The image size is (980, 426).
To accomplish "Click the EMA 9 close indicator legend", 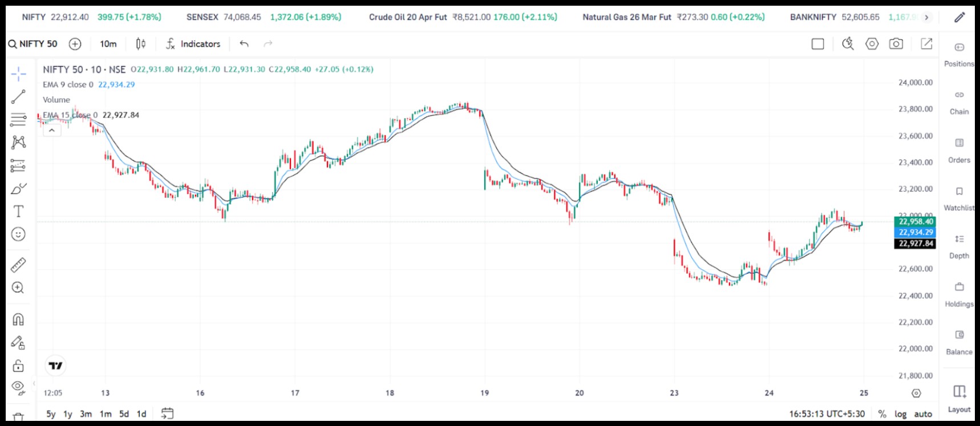I will click(x=89, y=84).
